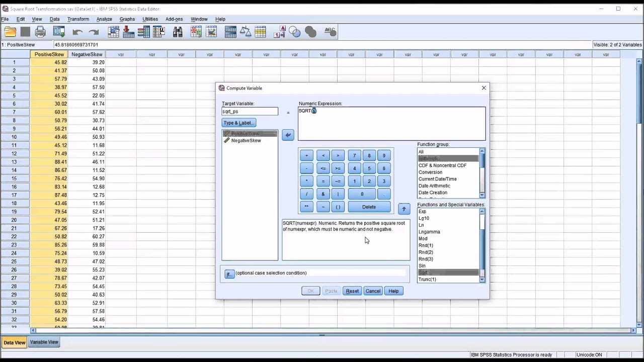Viewport: 644px width, 362px height.
Task: Open the File menu
Action: tap(5, 19)
